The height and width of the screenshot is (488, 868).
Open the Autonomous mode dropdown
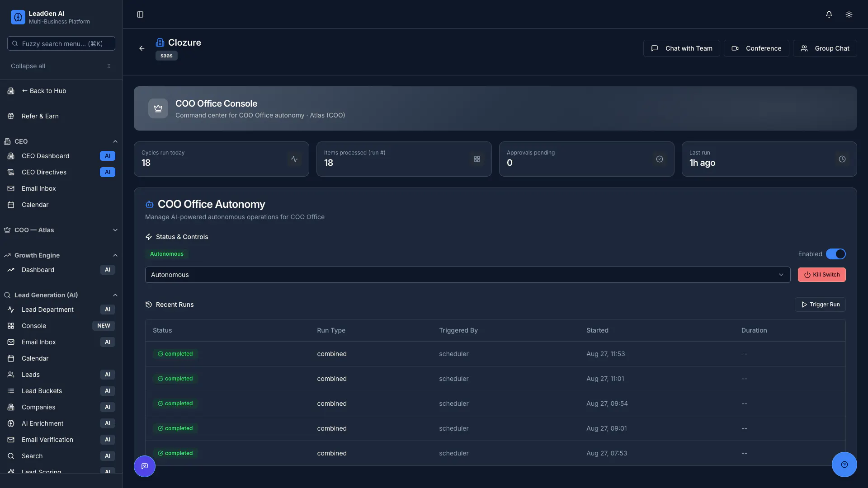click(x=467, y=275)
